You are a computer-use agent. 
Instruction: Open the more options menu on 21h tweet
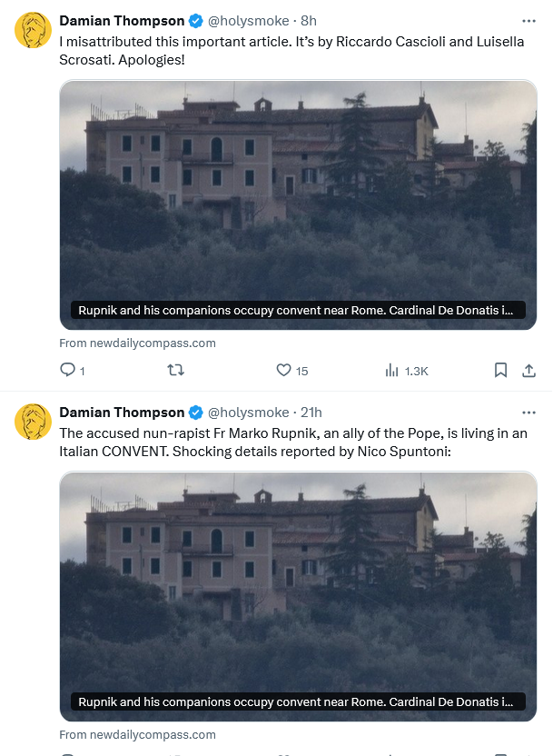click(528, 413)
